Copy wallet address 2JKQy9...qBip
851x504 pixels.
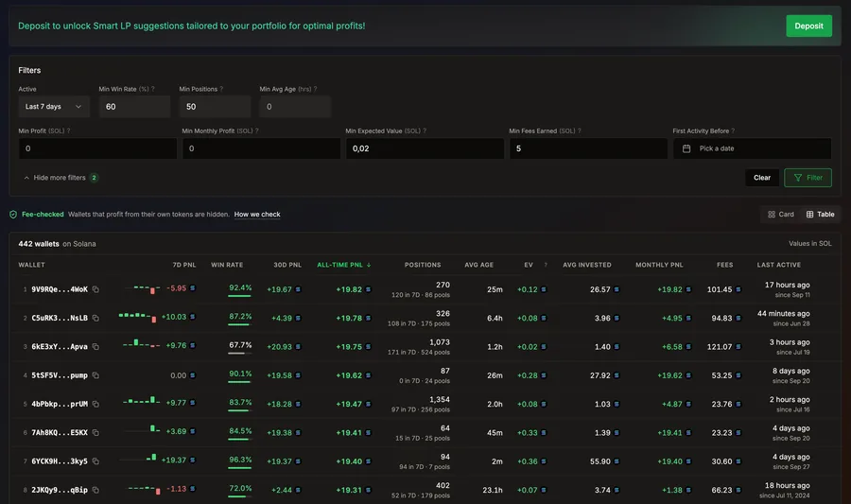click(96, 490)
